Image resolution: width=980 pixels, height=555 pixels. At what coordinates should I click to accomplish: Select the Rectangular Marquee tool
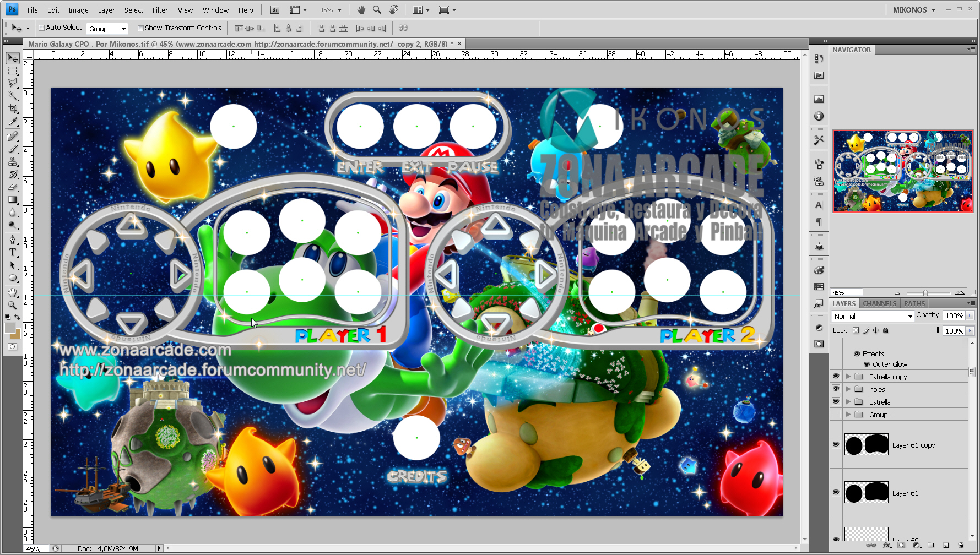(13, 70)
